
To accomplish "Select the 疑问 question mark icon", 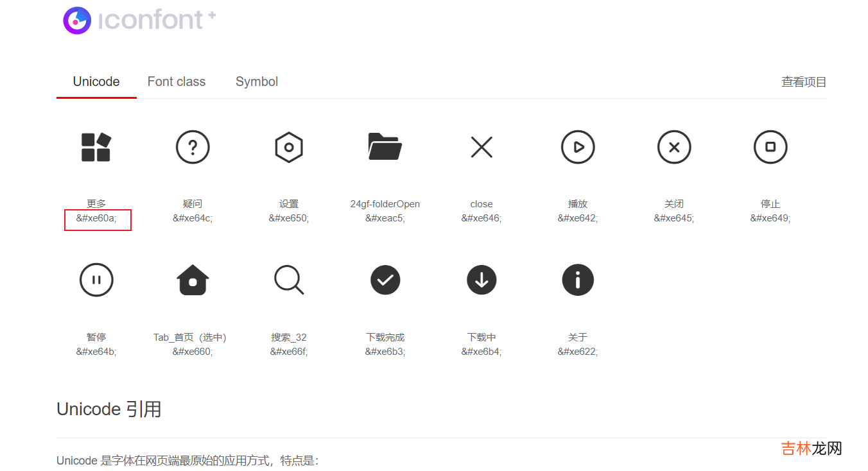I will coord(193,147).
